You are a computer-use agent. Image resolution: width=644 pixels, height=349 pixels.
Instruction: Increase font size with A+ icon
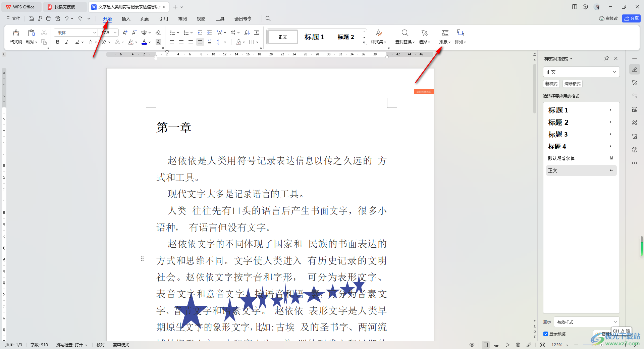[x=125, y=33]
